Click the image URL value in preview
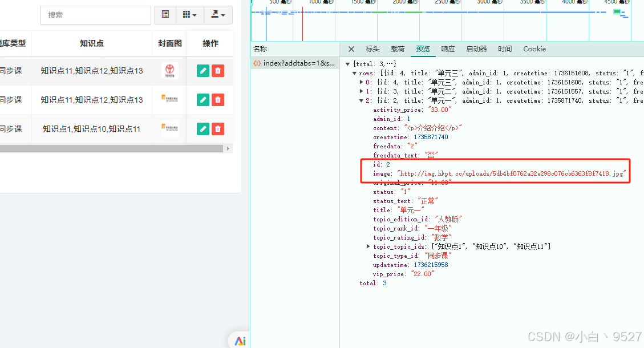The image size is (644, 348). point(512,174)
